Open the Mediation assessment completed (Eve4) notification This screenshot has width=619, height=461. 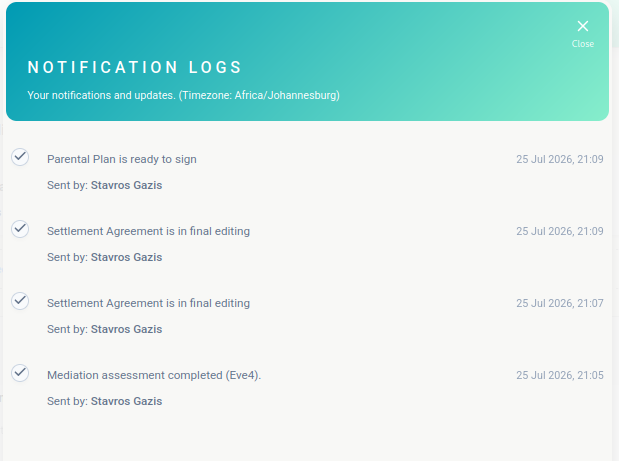(x=154, y=375)
